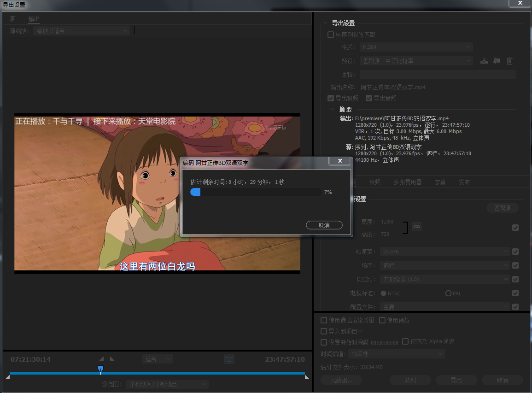532x393 pixels.
Task: Cancel the encoding in progress dialog
Action: [324, 225]
